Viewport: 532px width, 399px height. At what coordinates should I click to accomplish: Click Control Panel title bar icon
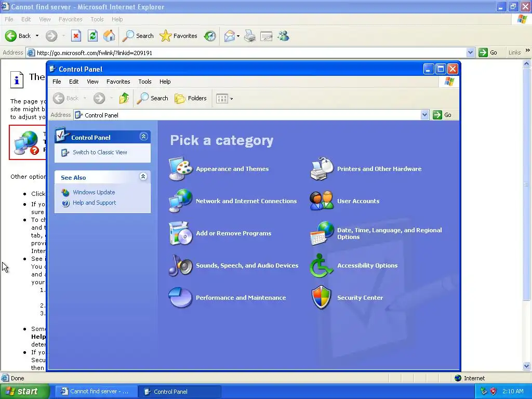click(52, 69)
